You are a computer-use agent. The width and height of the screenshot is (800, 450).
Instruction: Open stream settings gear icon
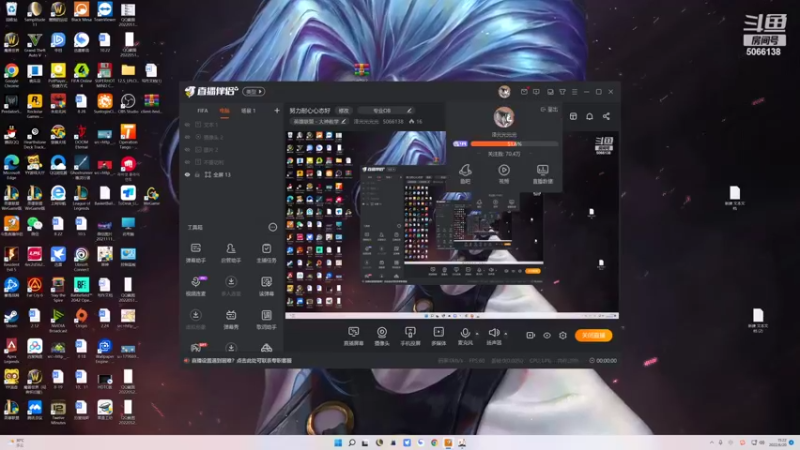tap(563, 335)
